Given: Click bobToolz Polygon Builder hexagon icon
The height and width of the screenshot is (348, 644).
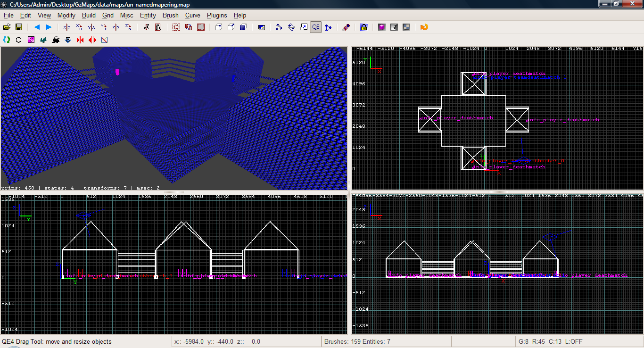Looking at the screenshot, I should pyautogui.click(x=19, y=40).
